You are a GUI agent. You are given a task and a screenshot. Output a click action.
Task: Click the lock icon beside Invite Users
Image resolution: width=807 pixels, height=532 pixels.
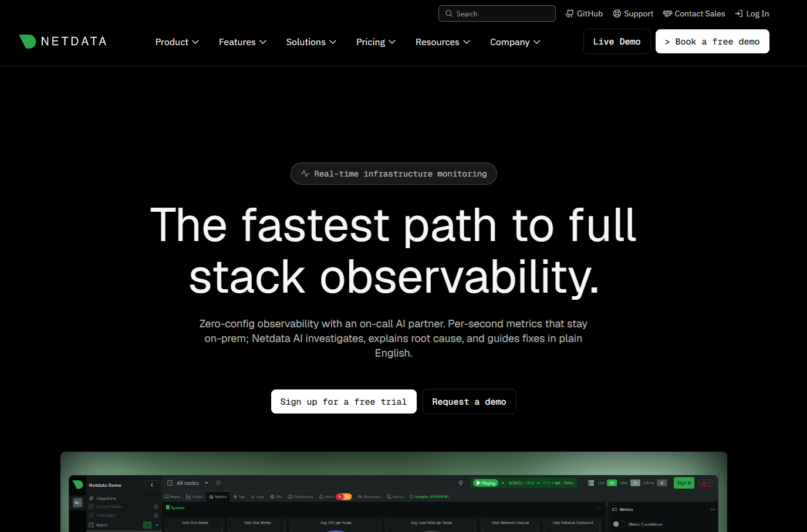[x=156, y=516]
